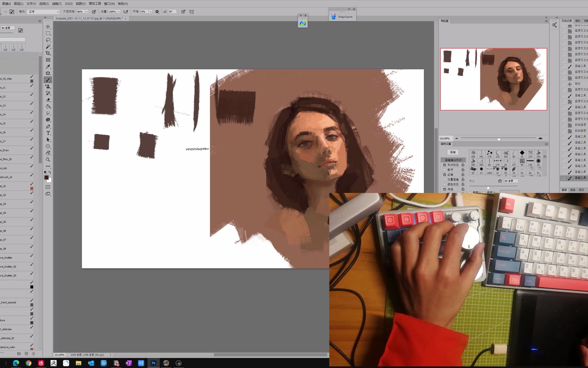Select the Horizontal Type tool

pos(48,133)
